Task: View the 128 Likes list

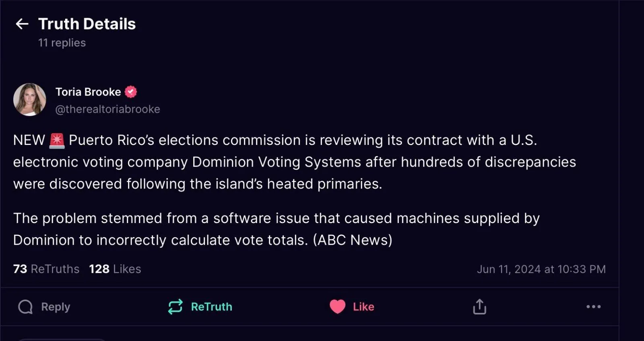Action: coord(115,269)
